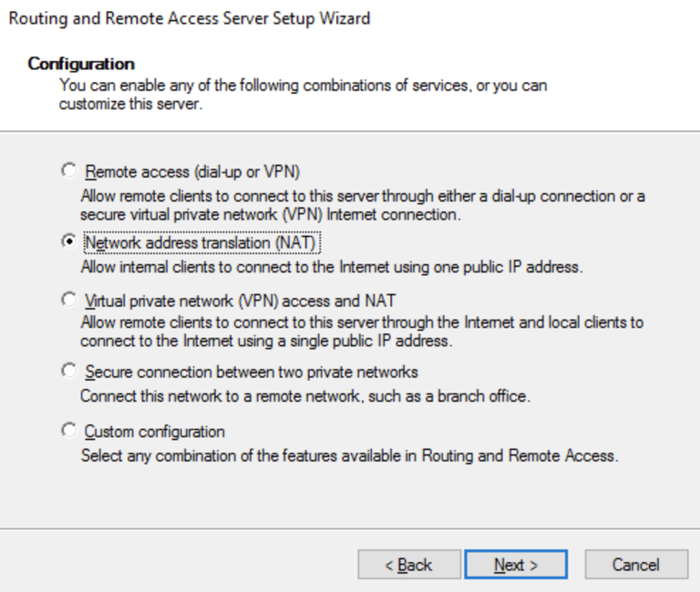
Task: Click the dial-up connection description under Remote access
Action: click(362, 205)
